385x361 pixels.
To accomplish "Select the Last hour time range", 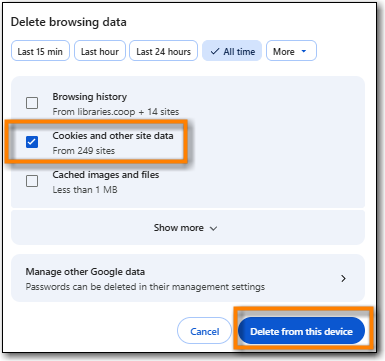I will click(x=100, y=51).
